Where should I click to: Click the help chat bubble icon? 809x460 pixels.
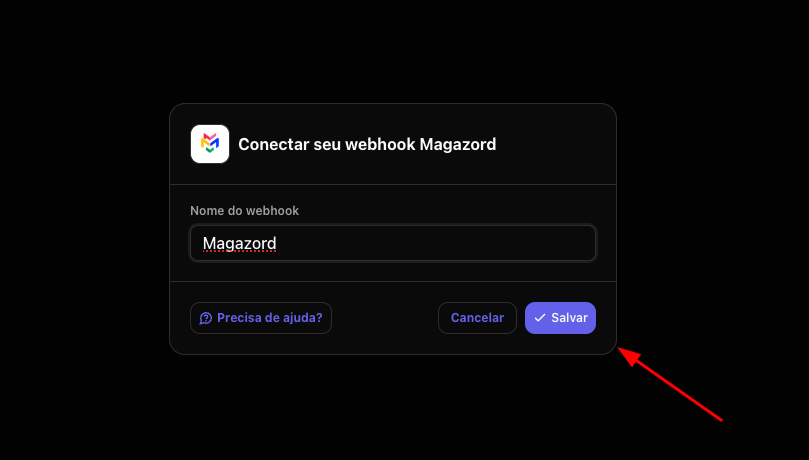pos(206,318)
